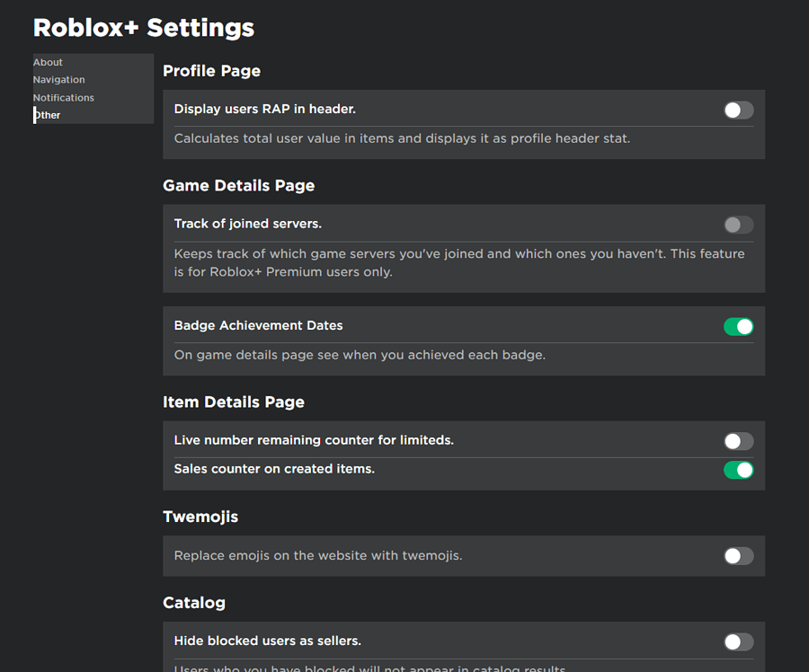
Task: Turn on "Track of joined servers"
Action: (738, 224)
